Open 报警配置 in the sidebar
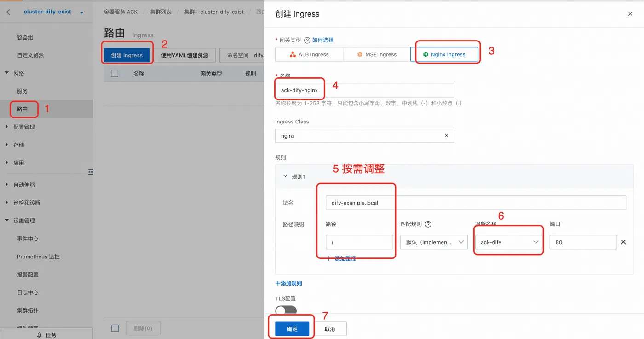The height and width of the screenshot is (339, 644). coord(28,275)
